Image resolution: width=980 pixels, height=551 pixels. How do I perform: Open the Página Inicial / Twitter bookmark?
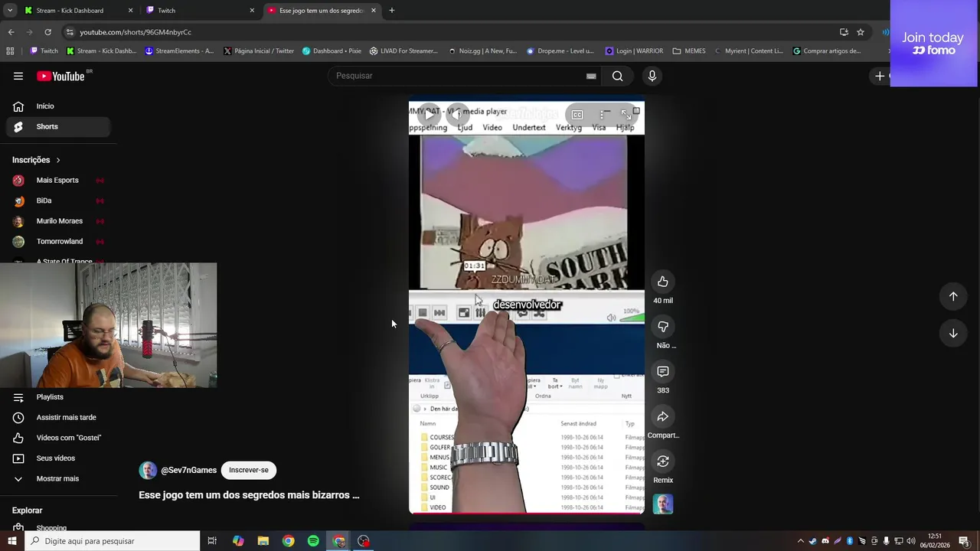259,51
